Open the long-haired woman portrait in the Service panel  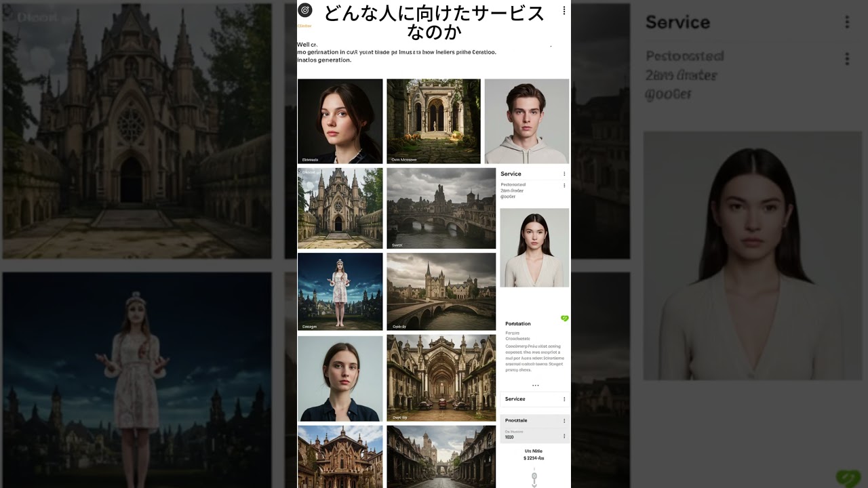(534, 247)
